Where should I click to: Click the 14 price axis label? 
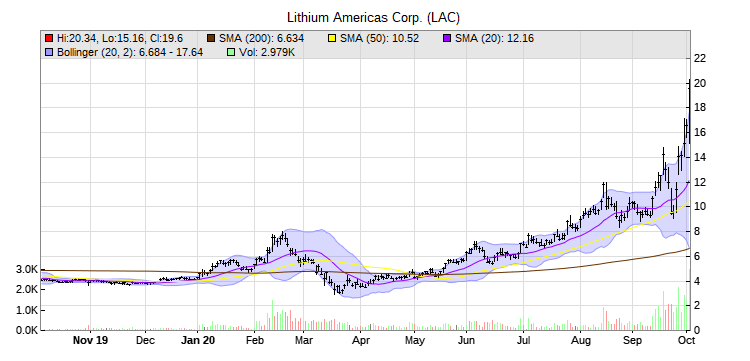(x=699, y=157)
